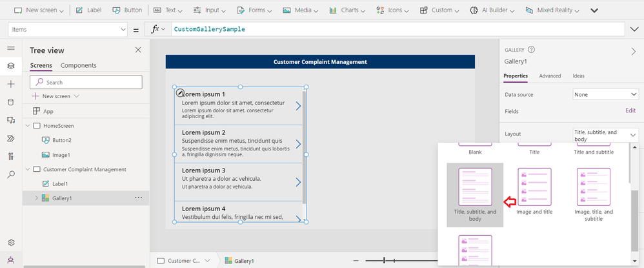
Task: Open the Media icon in left sidebar
Action: pos(11,120)
